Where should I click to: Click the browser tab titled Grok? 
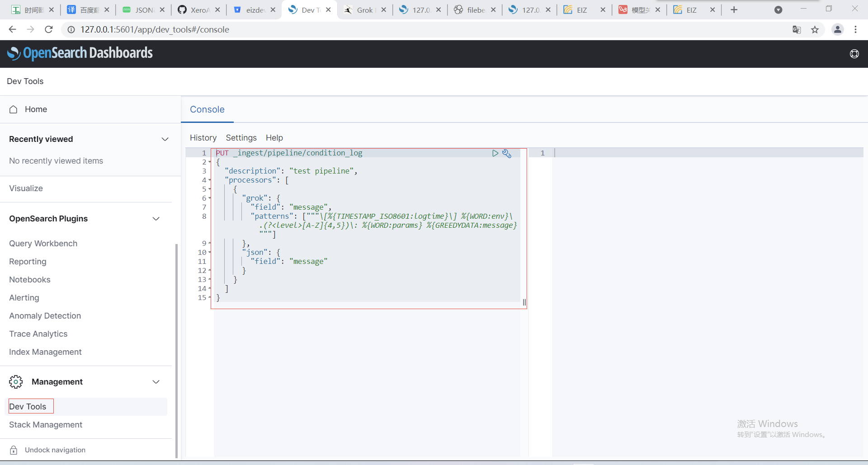tap(364, 9)
